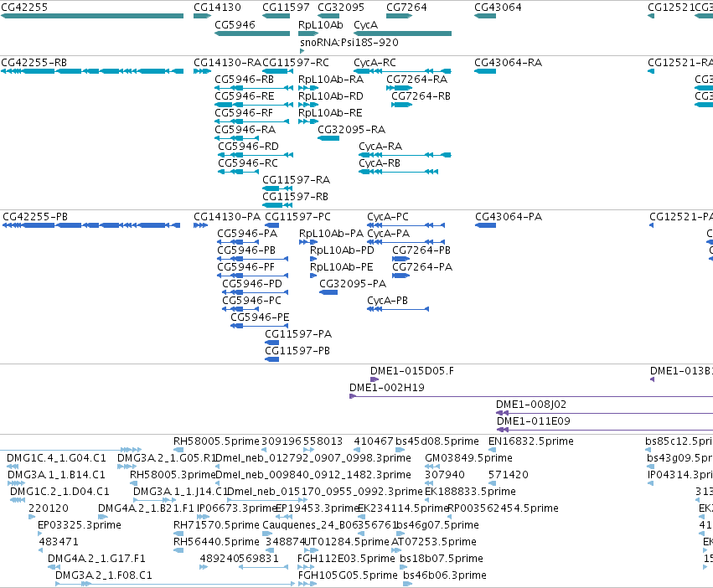This screenshot has width=713, height=588.
Task: Select the CG7264-PB protein label
Action: (x=421, y=250)
